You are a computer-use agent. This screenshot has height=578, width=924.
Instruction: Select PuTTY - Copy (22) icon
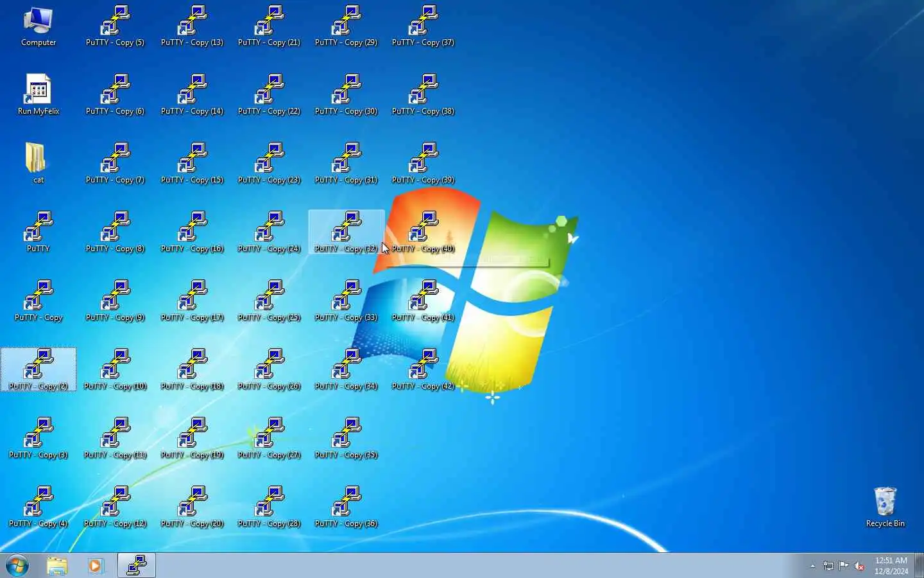269,95
